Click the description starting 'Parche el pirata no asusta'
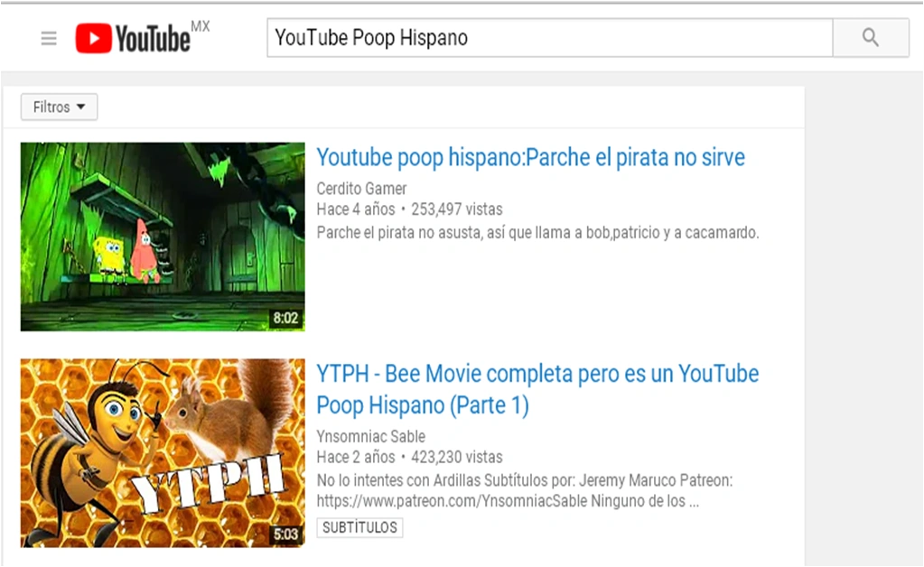 (537, 233)
